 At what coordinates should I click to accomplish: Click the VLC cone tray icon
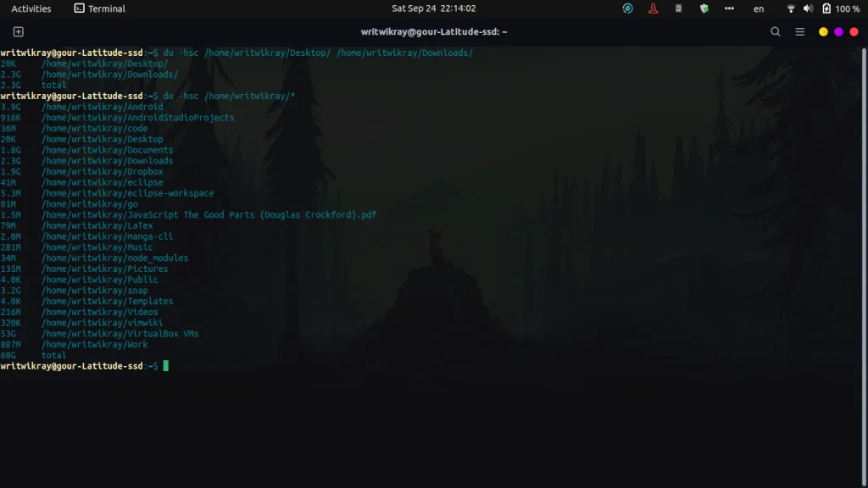[653, 8]
